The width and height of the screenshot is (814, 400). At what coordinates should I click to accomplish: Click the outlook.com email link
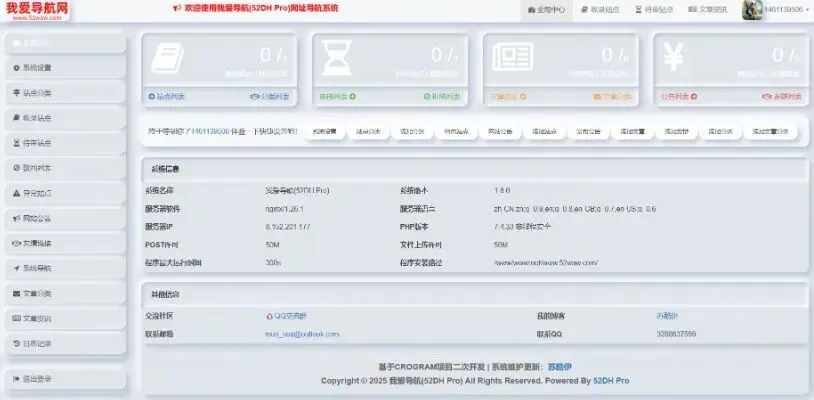tap(302, 334)
